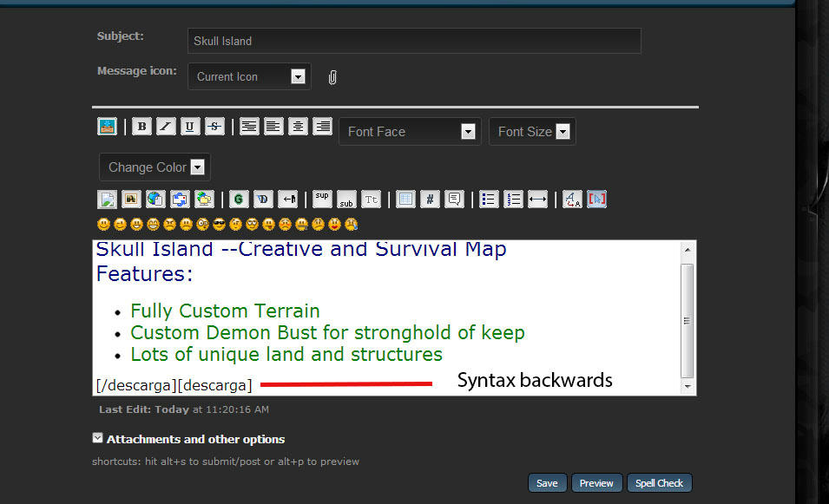The image size is (829, 504).
Task: Apply superscript formatting
Action: (322, 200)
